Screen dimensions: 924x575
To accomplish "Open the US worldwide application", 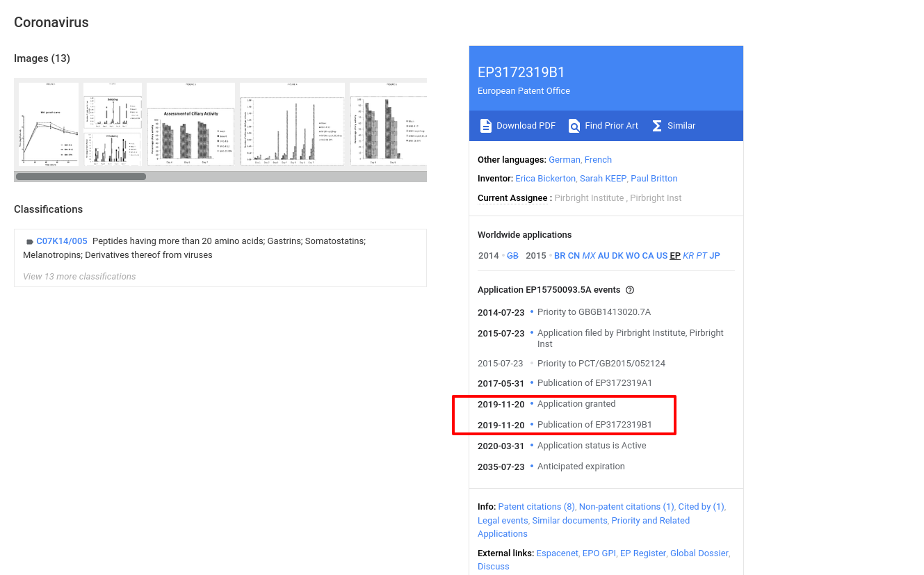I will (x=662, y=256).
